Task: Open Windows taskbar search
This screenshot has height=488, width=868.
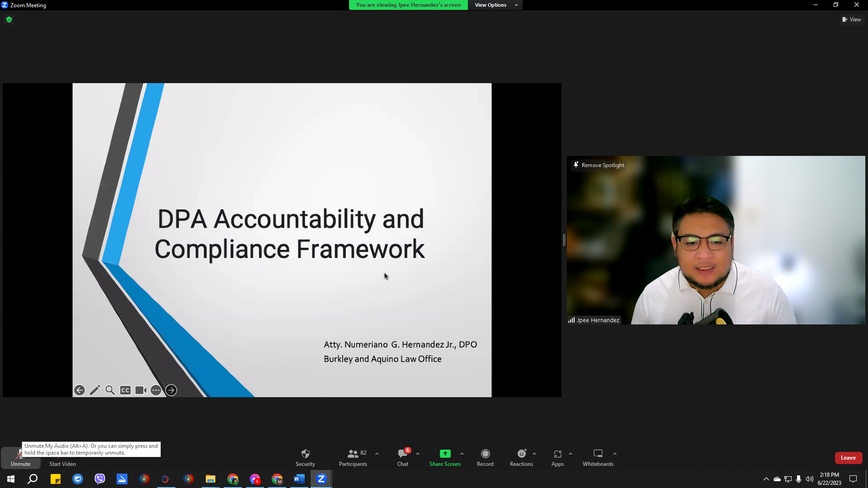Action: pyautogui.click(x=33, y=479)
